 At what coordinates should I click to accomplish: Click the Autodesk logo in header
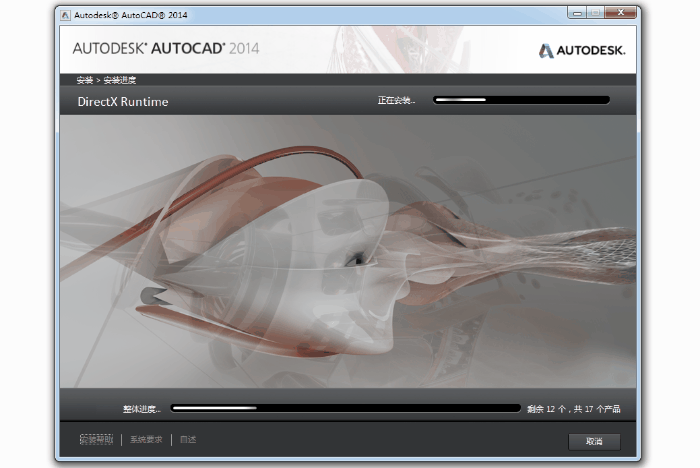pyautogui.click(x=582, y=50)
